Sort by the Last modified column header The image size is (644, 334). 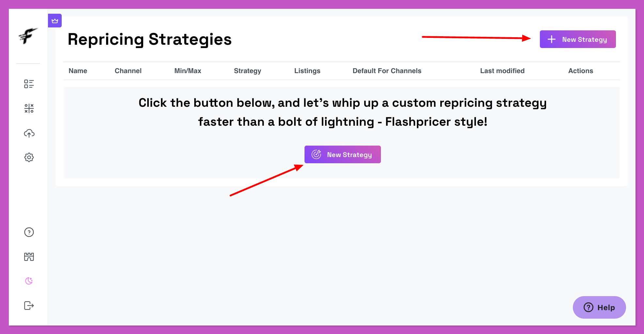(x=502, y=71)
